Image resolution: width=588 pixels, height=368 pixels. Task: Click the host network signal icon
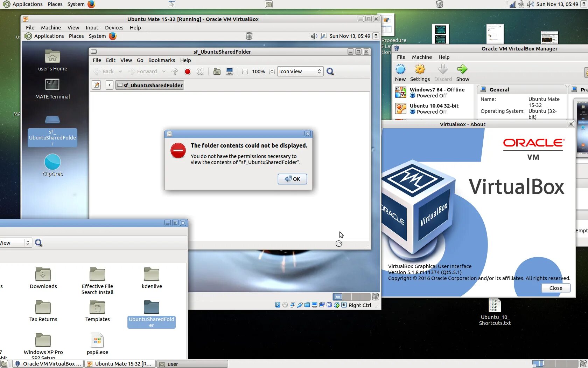coord(513,4)
